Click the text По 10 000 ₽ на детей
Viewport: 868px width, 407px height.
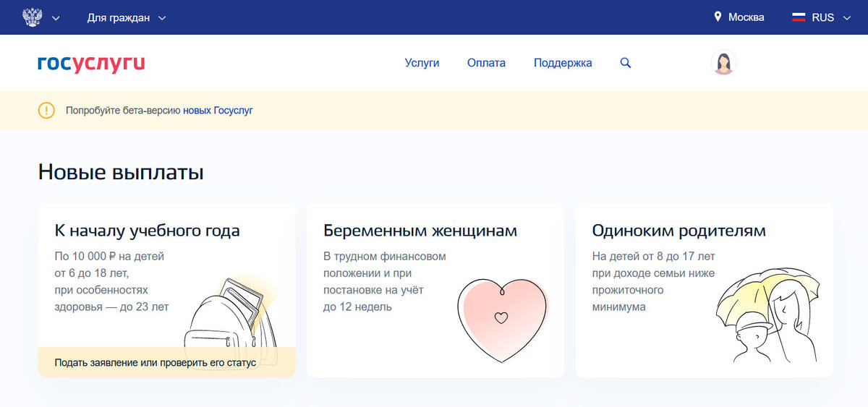[109, 256]
